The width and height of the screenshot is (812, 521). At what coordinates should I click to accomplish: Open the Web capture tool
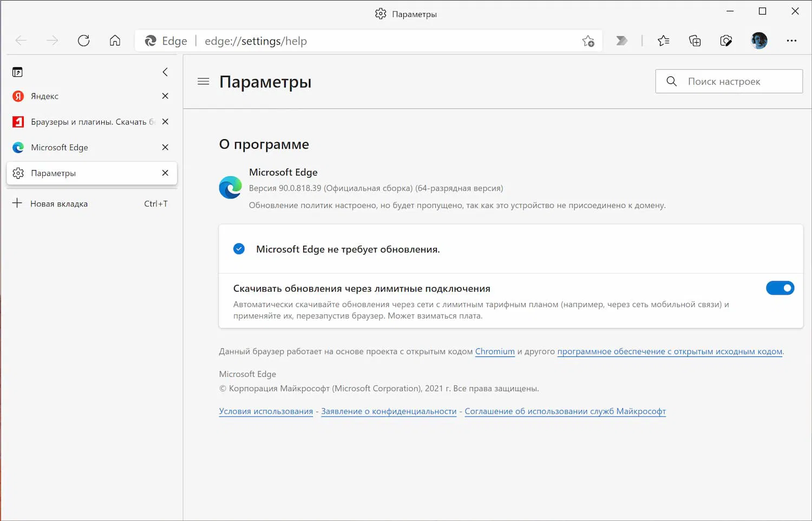pos(726,41)
